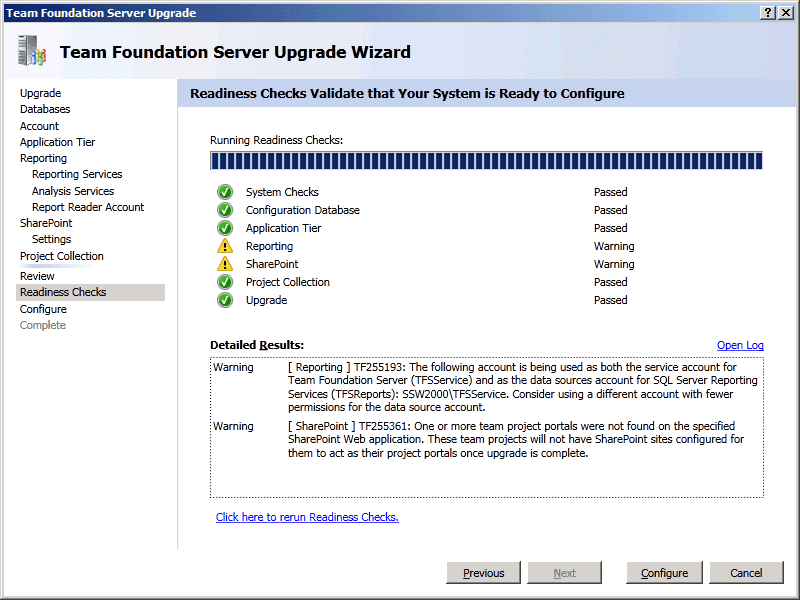
Task: Click the server wizard icon in header
Action: [x=31, y=52]
